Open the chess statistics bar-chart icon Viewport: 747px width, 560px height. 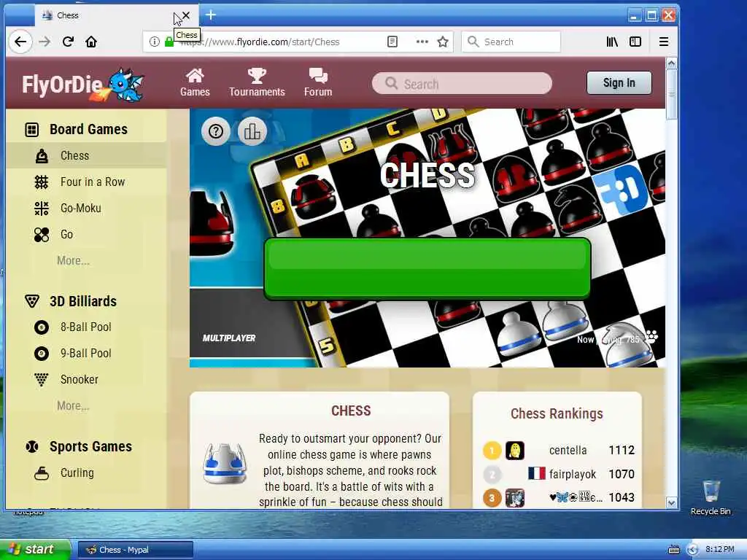pyautogui.click(x=252, y=131)
